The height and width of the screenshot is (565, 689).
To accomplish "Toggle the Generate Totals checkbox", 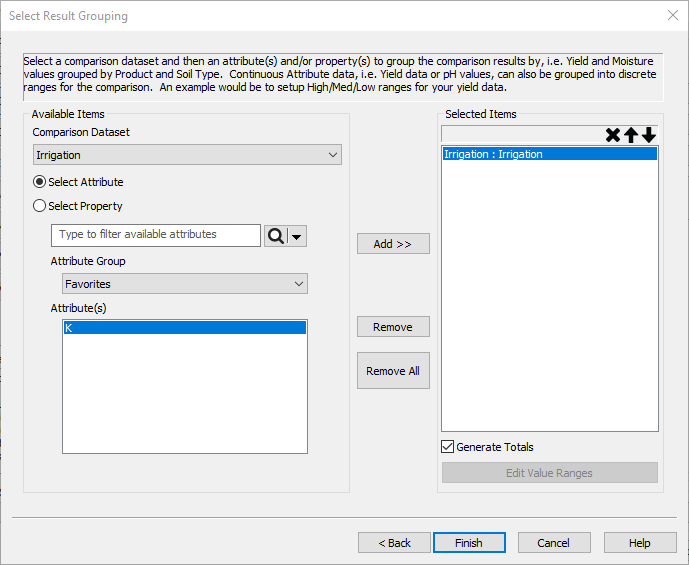I will click(447, 447).
